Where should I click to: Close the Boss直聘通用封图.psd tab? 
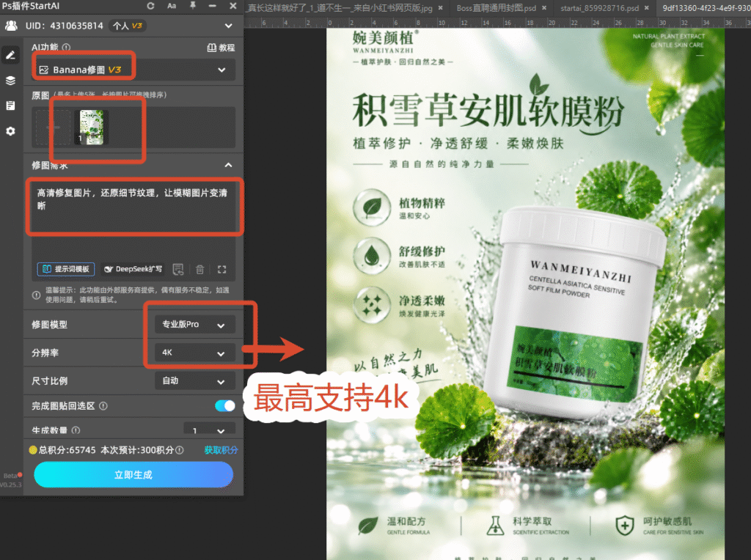coord(544,8)
